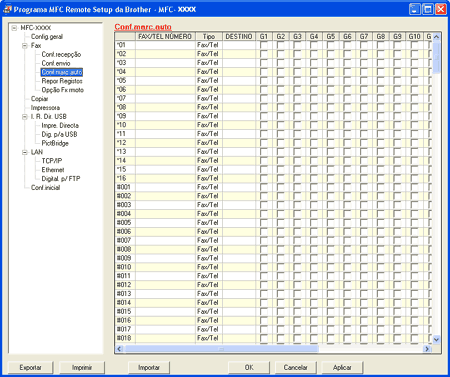Open Tipo Fax/Tel cell of row #008
This screenshot has width=450, height=377.
click(x=209, y=249)
